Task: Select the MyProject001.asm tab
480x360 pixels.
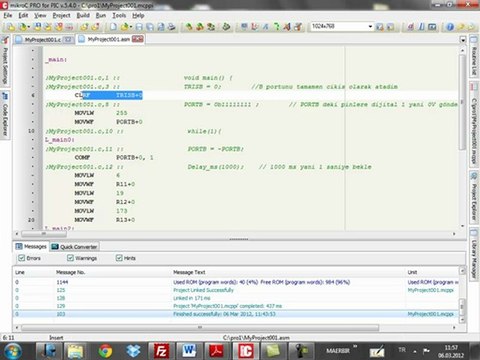Action: pyautogui.click(x=108, y=39)
